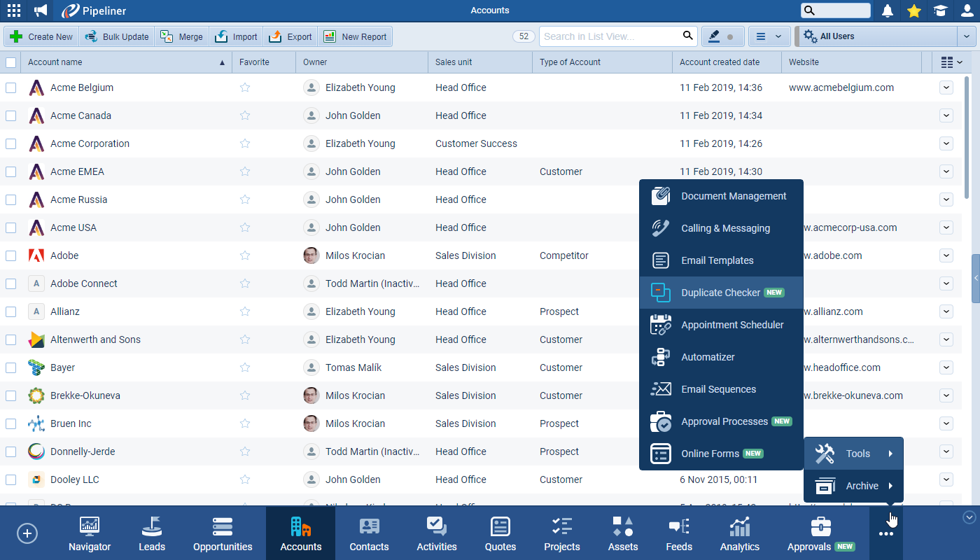980x560 pixels.
Task: Toggle the Bayer row checkbox
Action: [x=11, y=367]
